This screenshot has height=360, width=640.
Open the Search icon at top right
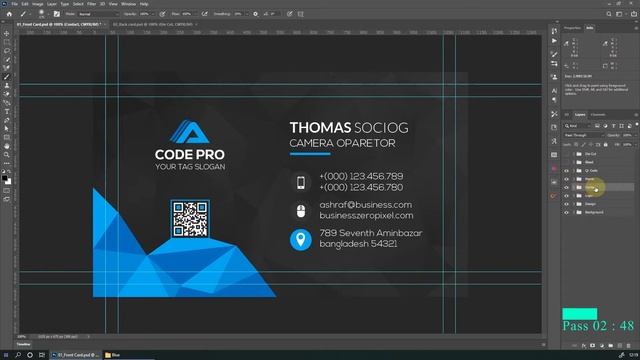tap(609, 14)
